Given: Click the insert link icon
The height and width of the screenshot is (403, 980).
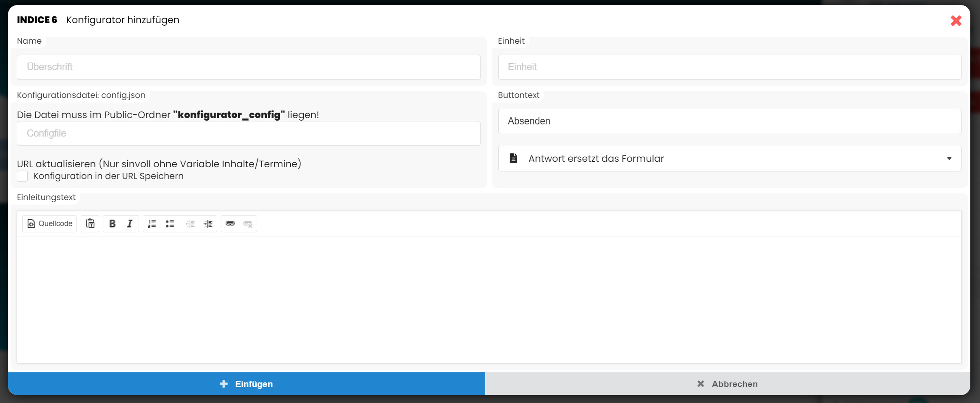Looking at the screenshot, I should 230,224.
